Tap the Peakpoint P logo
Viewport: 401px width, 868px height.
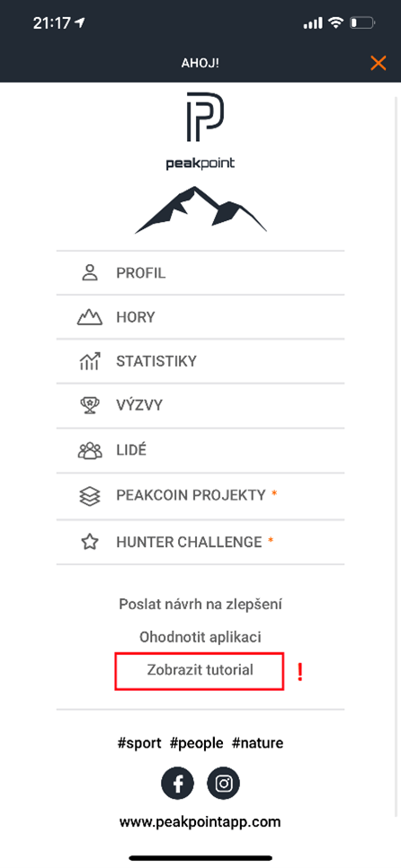point(204,117)
